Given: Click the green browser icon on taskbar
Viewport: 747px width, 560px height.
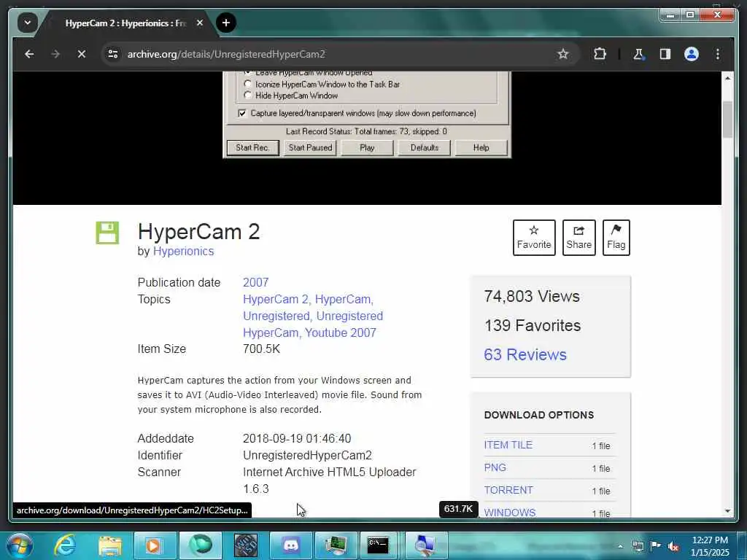Looking at the screenshot, I should [x=200, y=545].
